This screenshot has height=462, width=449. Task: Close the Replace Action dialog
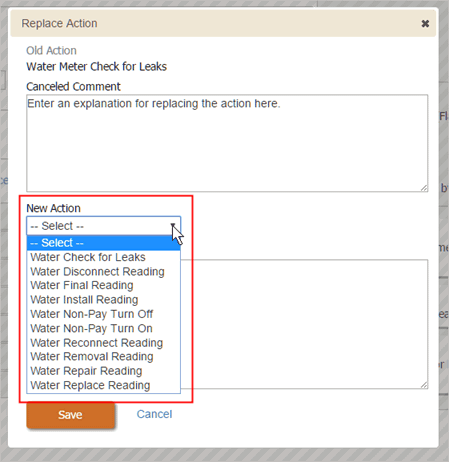(425, 24)
